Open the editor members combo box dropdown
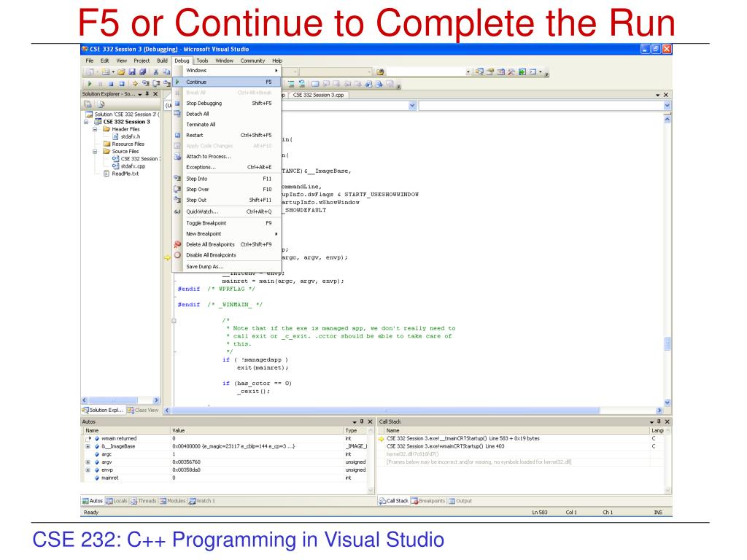Screen dimensions: 747x560 coord(667,106)
